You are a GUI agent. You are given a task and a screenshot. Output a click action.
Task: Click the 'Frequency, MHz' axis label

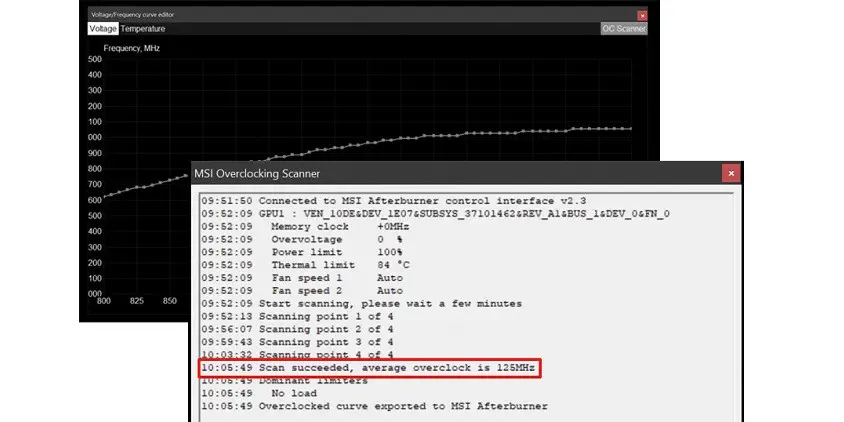click(132, 48)
